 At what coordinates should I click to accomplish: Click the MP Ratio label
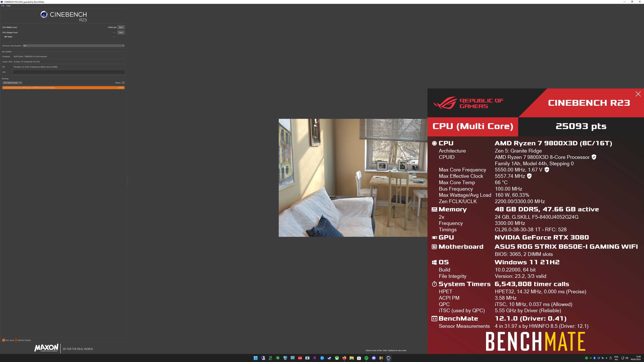click(x=8, y=37)
